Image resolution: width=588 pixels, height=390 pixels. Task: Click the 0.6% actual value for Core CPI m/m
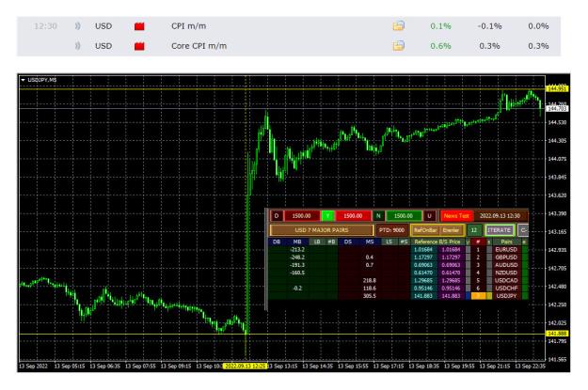click(x=440, y=46)
